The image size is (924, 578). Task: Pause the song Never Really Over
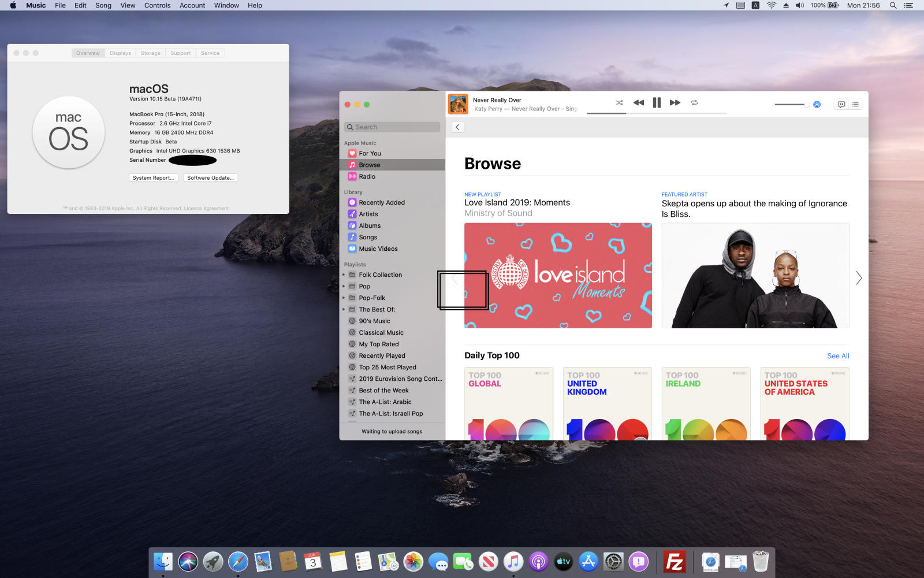(657, 103)
